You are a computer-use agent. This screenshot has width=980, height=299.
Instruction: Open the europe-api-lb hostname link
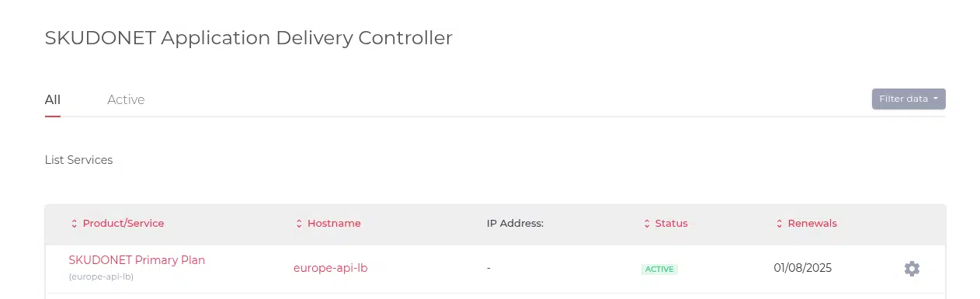330,268
